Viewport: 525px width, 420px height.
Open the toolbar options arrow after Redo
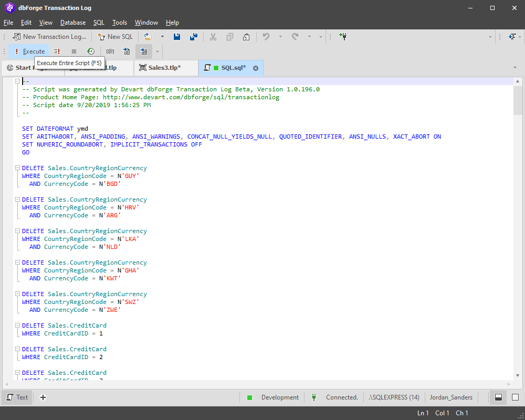(320, 37)
